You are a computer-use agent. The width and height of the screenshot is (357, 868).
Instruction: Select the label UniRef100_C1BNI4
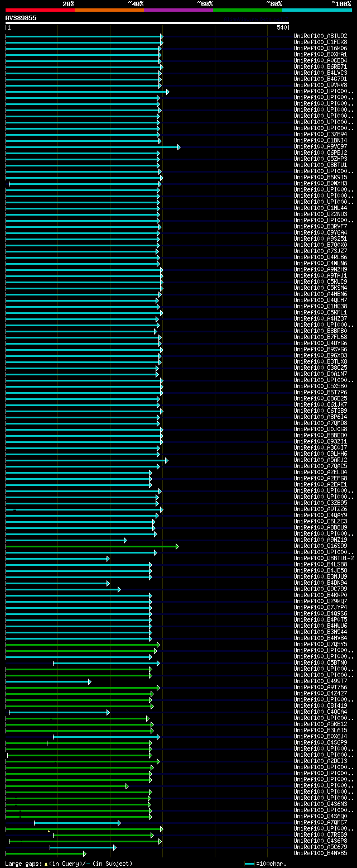coord(320,140)
